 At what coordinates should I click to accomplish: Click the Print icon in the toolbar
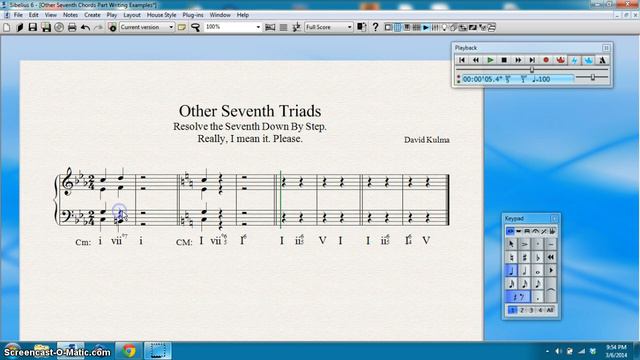pos(72,27)
